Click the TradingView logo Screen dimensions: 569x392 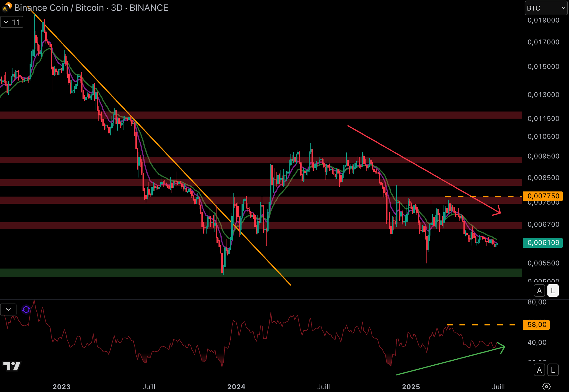coord(12,366)
